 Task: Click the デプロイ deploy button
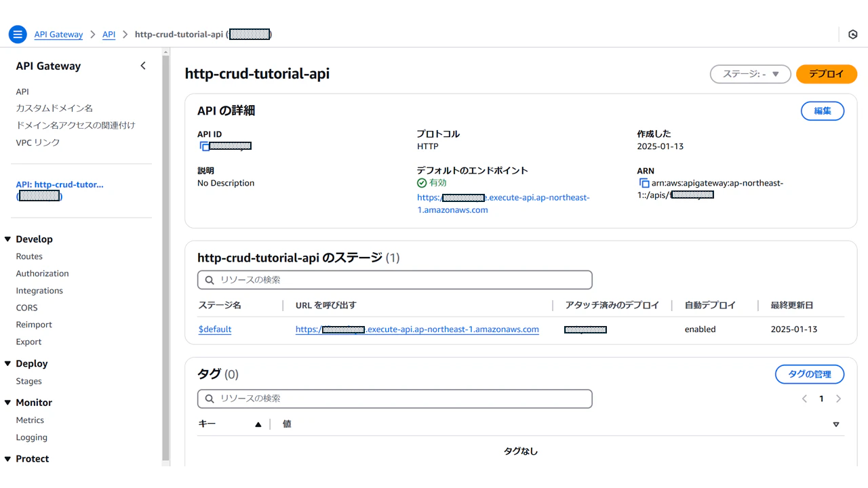click(x=827, y=74)
